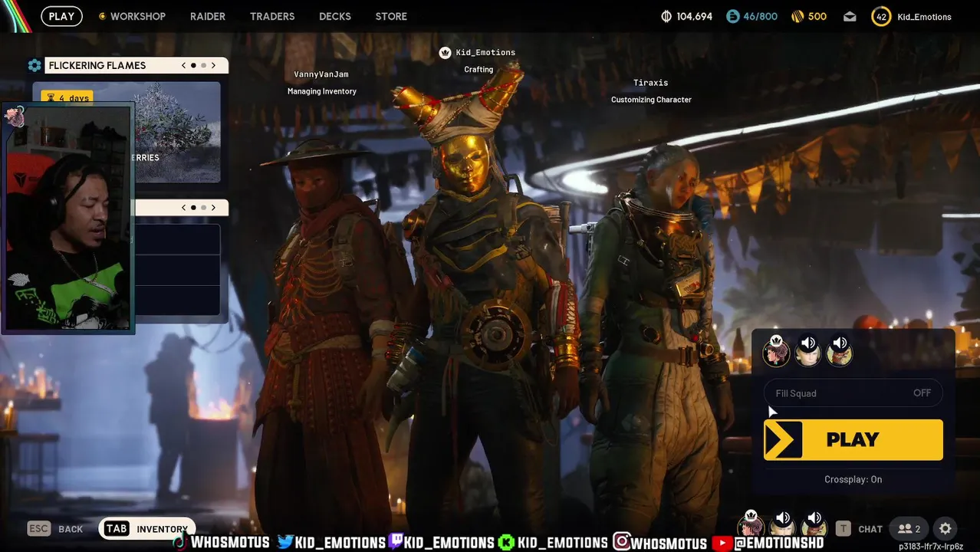Click the blond squadmate avatar in the bottom bar

[x=782, y=527]
